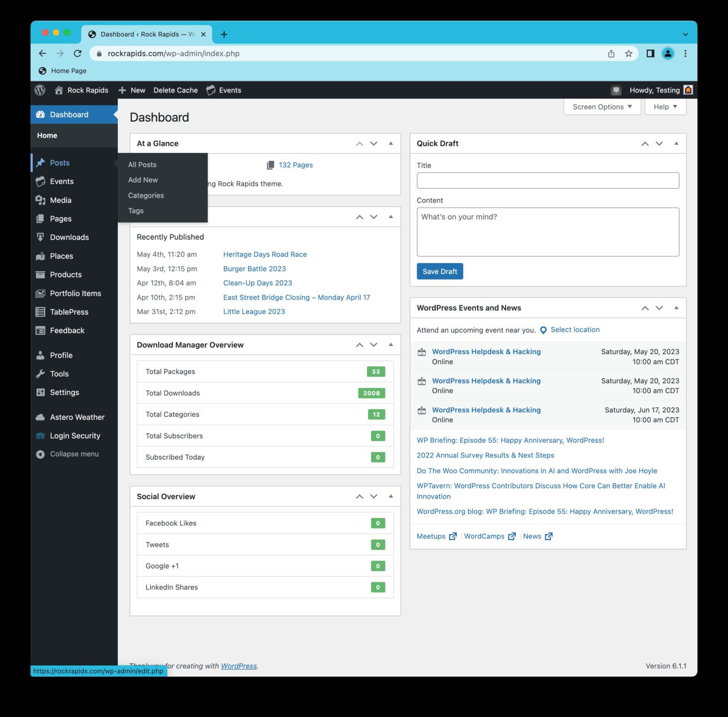Open the Heritage Days Road Race post
Image resolution: width=728 pixels, height=717 pixels.
265,254
